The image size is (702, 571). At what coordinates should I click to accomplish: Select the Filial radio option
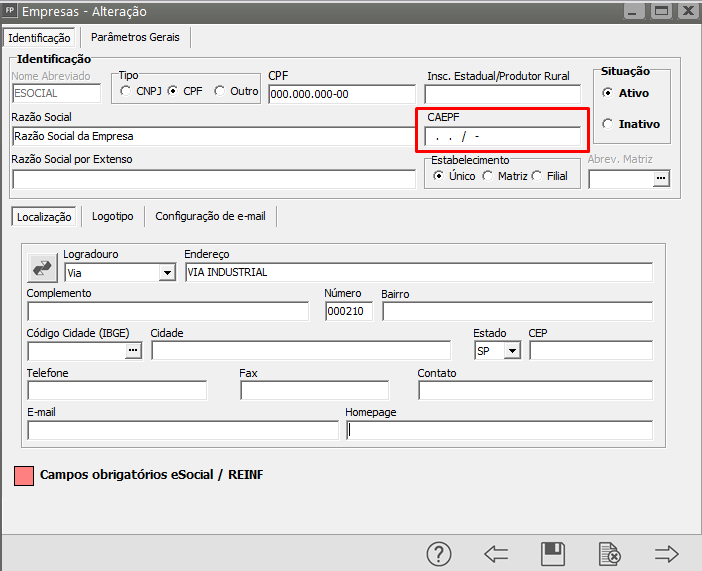point(537,176)
